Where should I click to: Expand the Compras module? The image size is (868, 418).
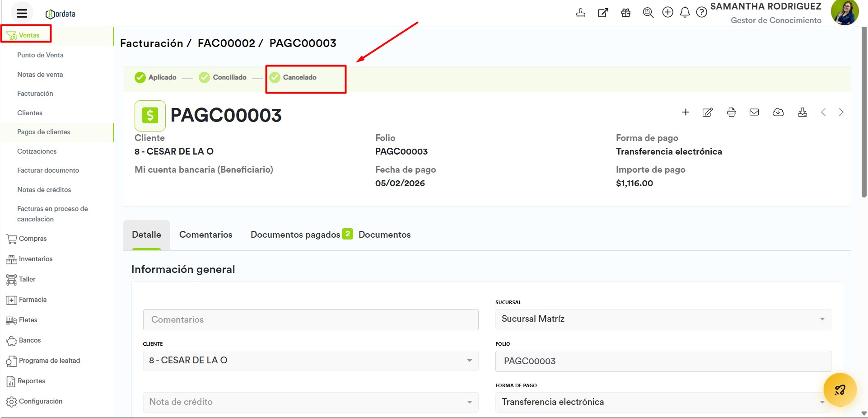[27, 239]
